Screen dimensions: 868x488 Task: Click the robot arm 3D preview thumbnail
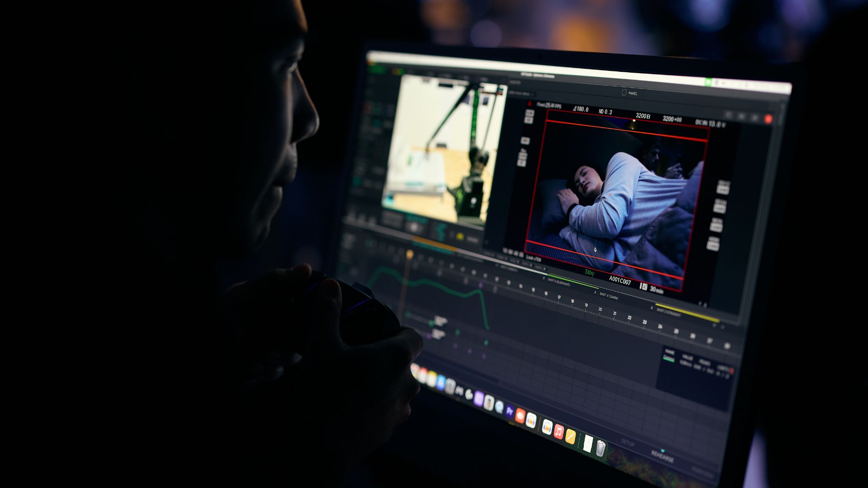tap(445, 149)
